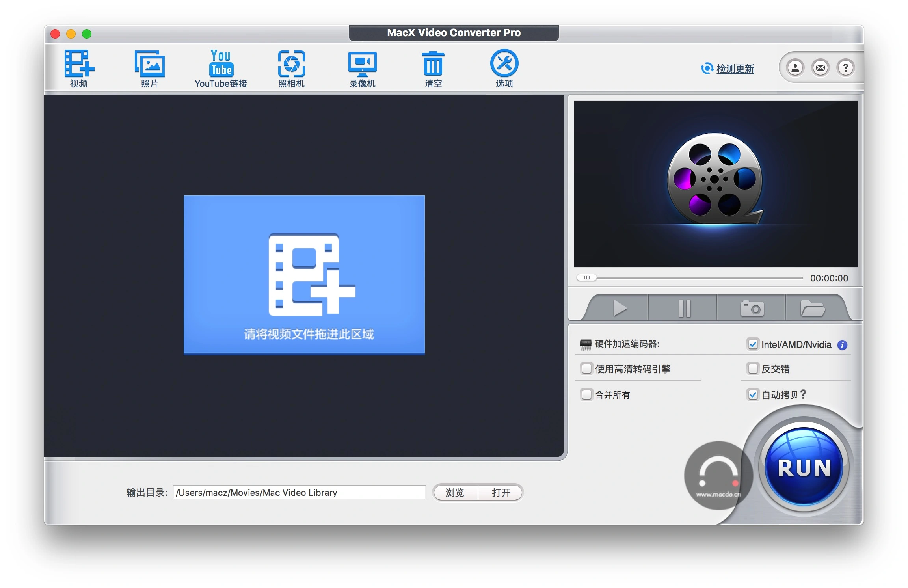Open the question mark help icon
908x588 pixels.
(845, 68)
